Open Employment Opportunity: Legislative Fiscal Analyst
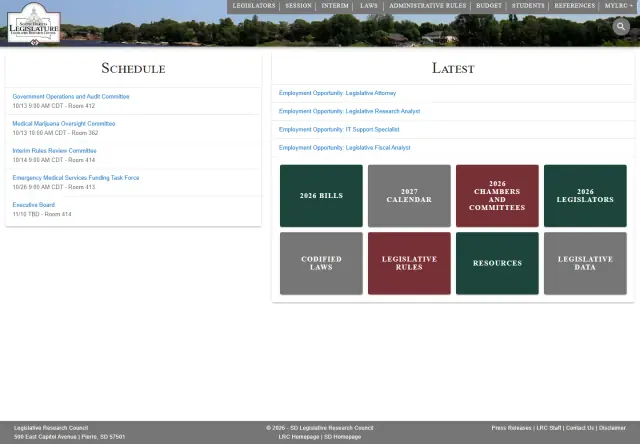Viewport: 640px width, 444px height. pos(344,148)
